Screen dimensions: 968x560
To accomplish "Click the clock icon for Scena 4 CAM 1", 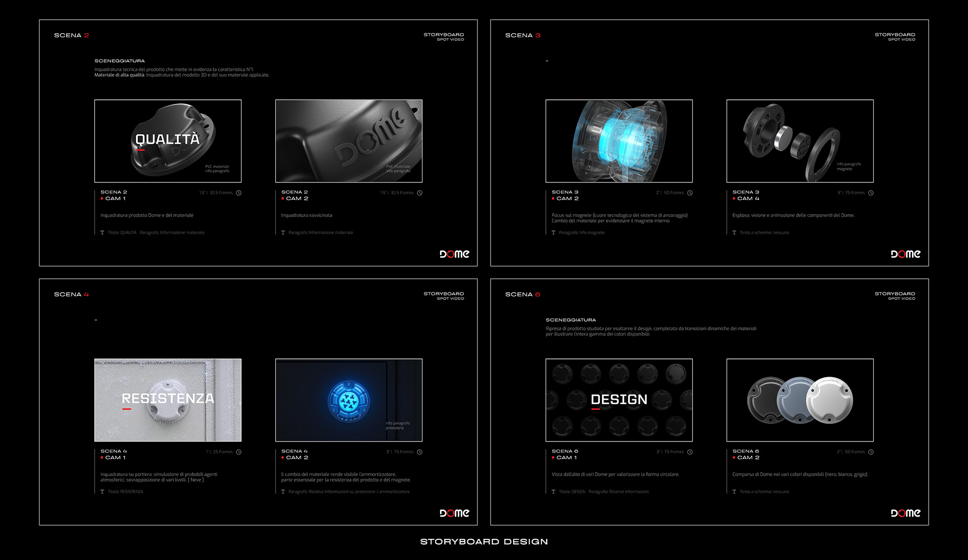I will point(239,452).
